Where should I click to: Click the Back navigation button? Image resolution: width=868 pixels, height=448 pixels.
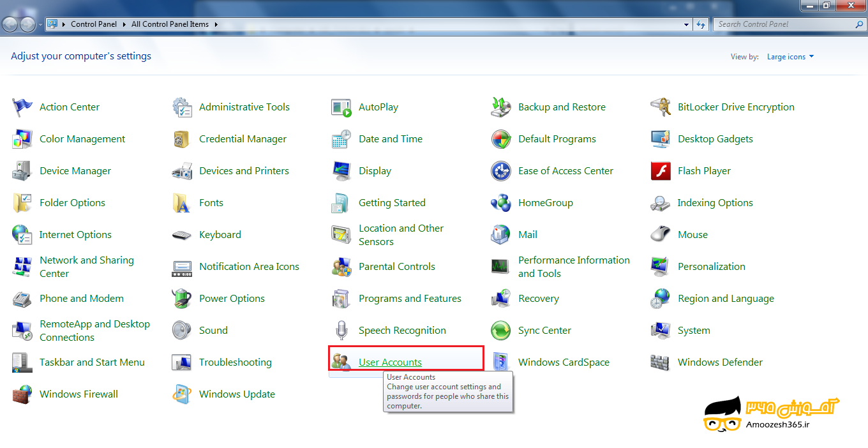10,24
